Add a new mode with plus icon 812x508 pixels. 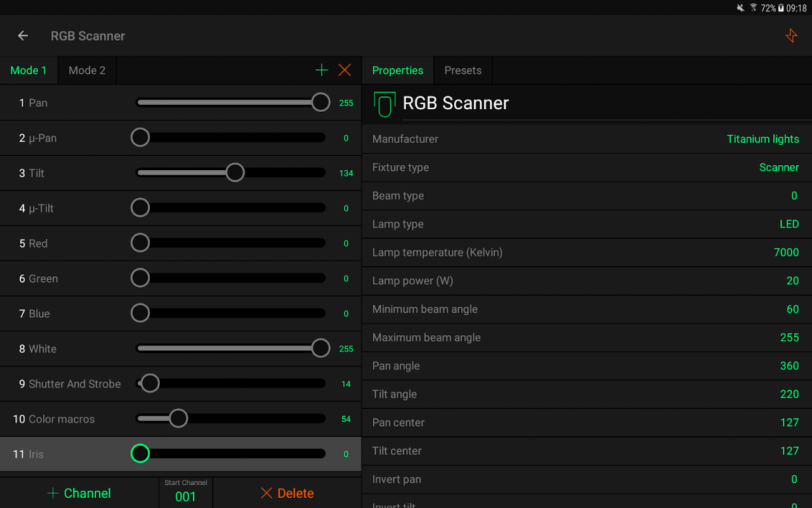coord(322,70)
